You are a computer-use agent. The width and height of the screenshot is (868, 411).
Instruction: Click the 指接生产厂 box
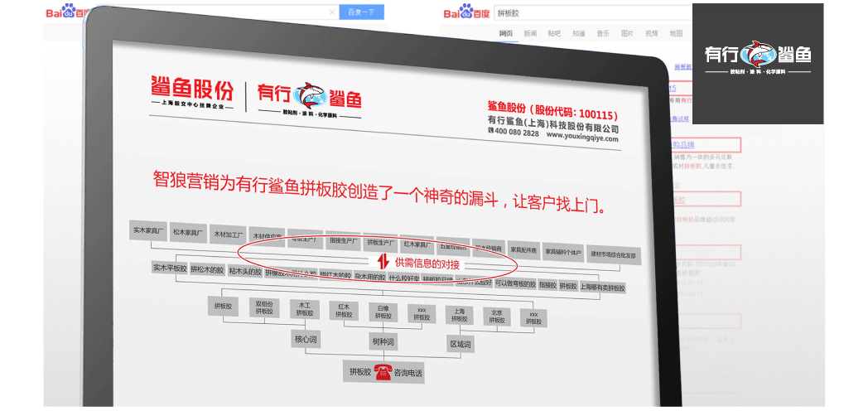343,241
